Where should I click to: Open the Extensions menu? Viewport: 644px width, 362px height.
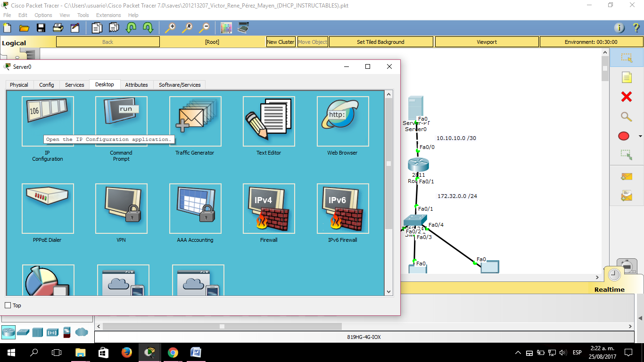coord(108,15)
